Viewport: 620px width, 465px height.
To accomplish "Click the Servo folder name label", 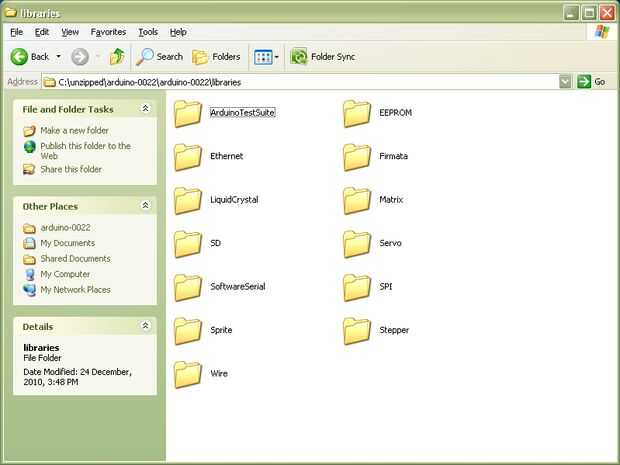I will tap(390, 243).
